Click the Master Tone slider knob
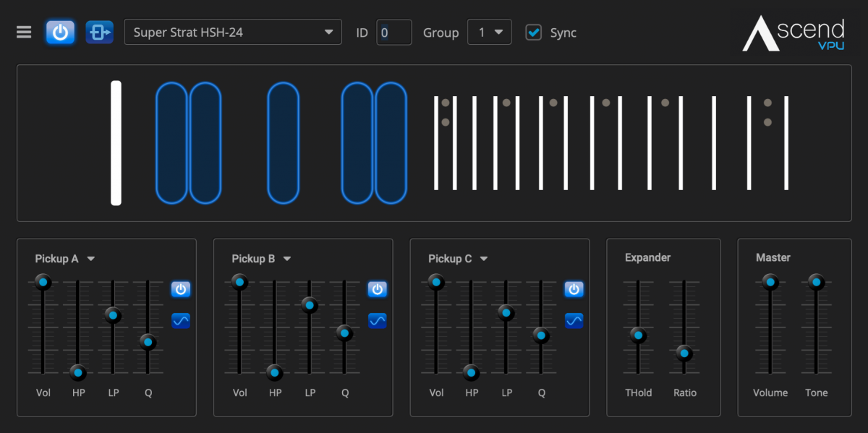The image size is (868, 433). 817,282
